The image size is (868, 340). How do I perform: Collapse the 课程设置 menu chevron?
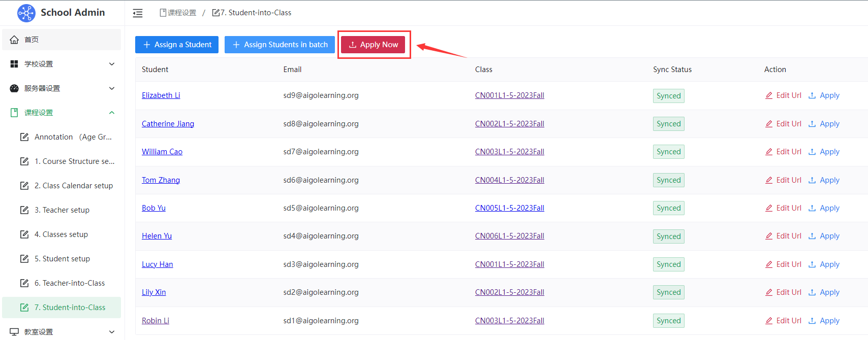[112, 113]
